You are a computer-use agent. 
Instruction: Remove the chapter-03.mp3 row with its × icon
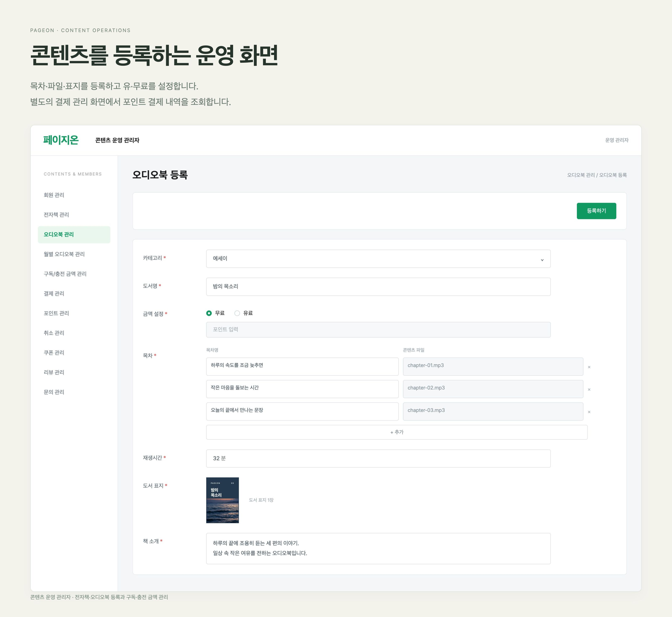point(589,412)
